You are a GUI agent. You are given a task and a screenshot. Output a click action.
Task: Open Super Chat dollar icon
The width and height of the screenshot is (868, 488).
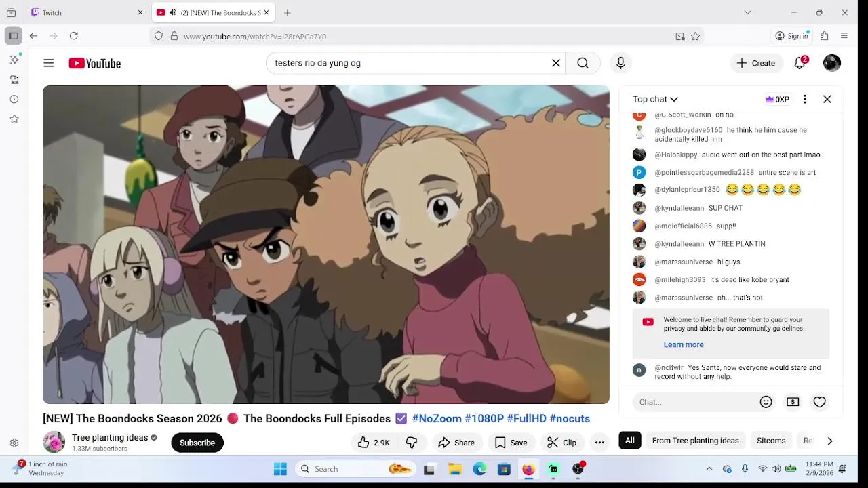tap(793, 402)
